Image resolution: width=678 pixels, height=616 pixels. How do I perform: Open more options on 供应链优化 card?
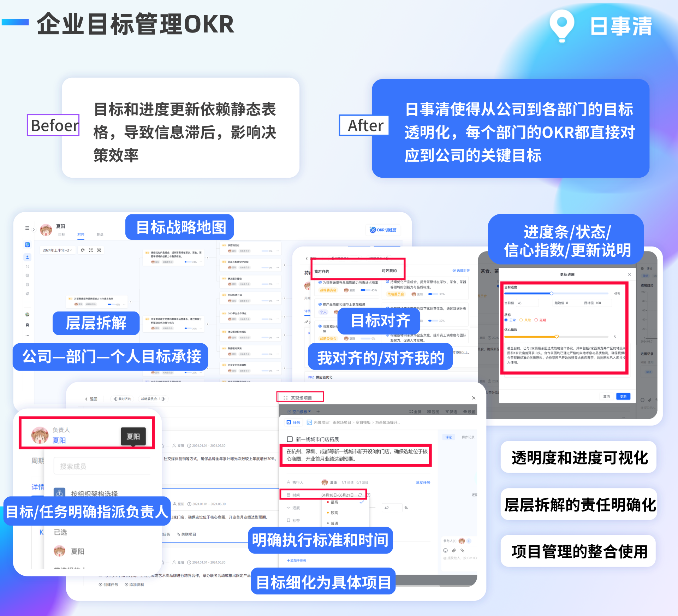pyautogui.click(x=278, y=251)
